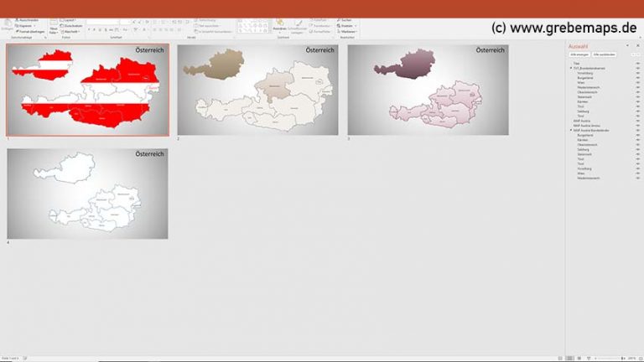Select Salzburg under TXT_Bundesländernamen
The image size is (644, 362).
tap(583, 111)
